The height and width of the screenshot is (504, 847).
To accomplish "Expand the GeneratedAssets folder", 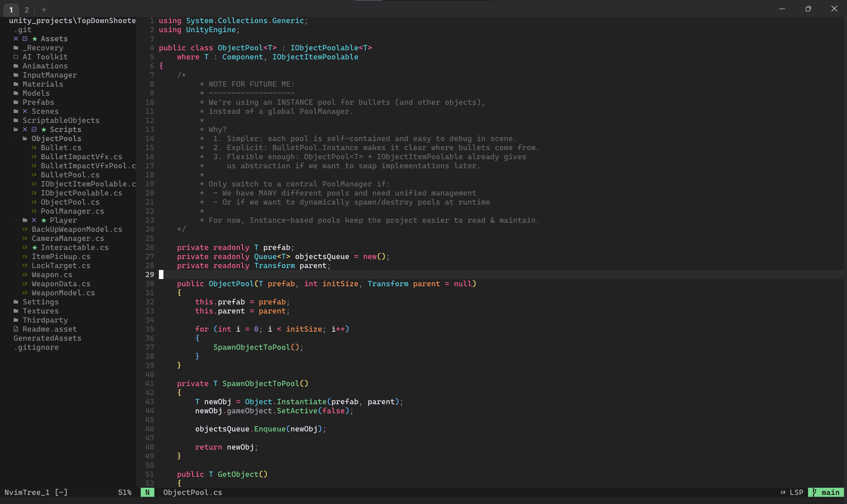I will point(47,338).
